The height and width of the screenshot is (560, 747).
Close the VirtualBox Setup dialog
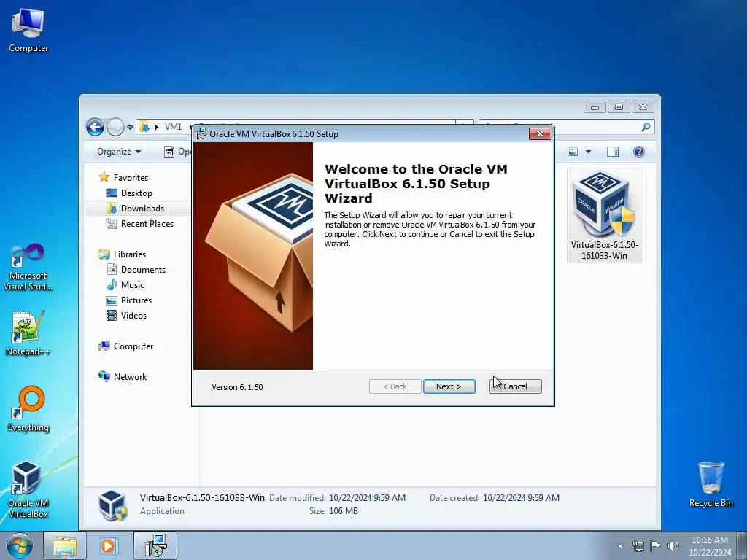tap(540, 134)
